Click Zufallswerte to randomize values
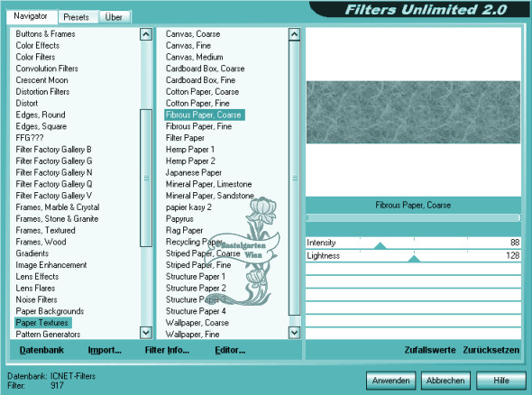This screenshot has width=532, height=395. (x=430, y=350)
